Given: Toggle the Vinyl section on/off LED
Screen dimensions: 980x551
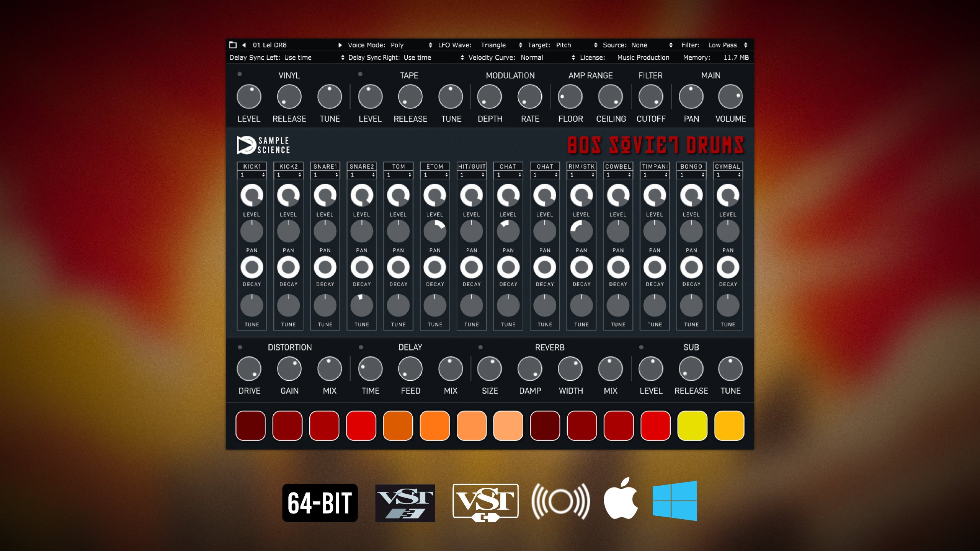Looking at the screenshot, I should [240, 74].
